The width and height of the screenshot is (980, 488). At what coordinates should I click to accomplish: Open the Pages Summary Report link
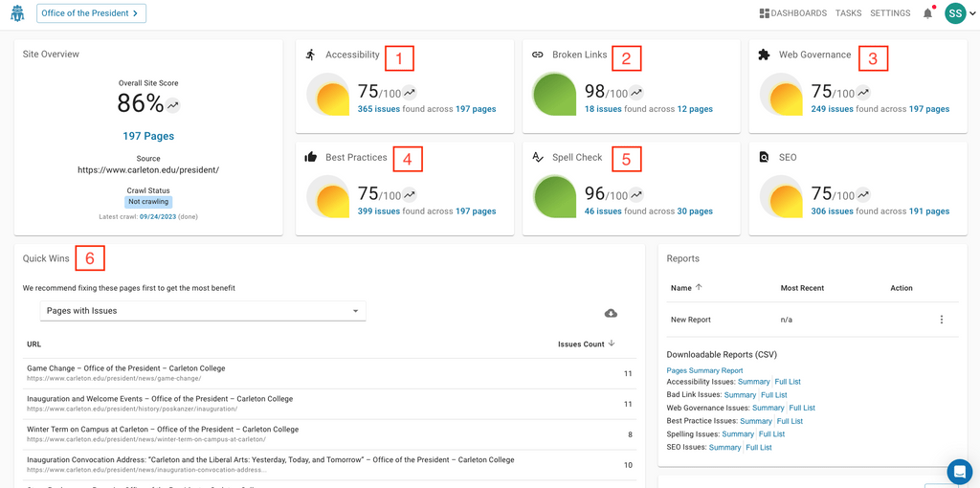[x=704, y=370]
